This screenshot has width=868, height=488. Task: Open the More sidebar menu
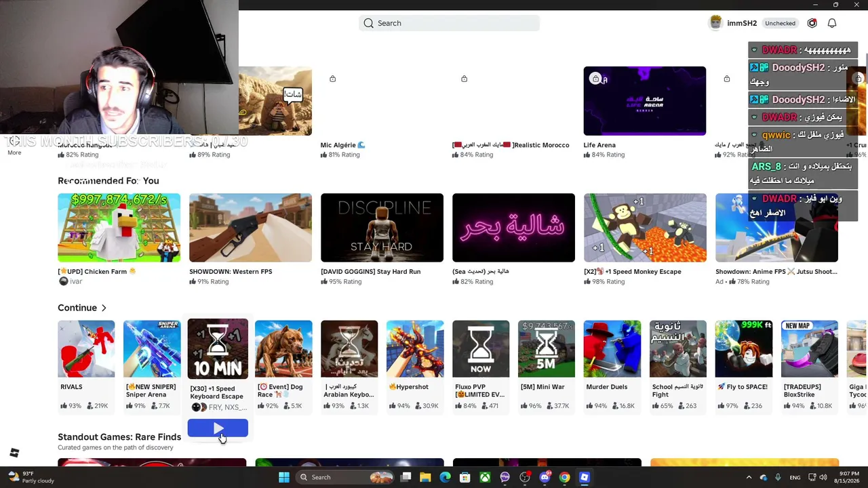pos(14,146)
